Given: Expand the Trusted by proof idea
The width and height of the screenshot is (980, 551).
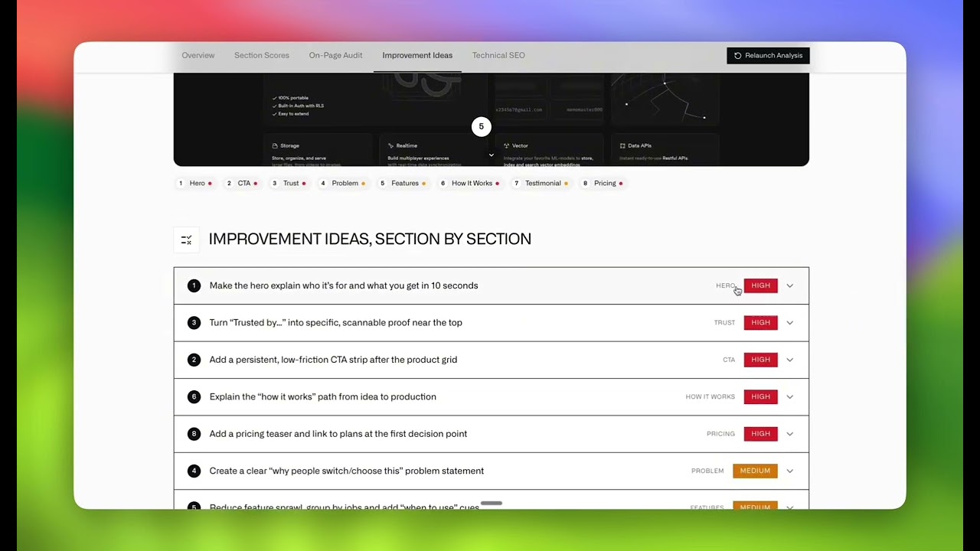Looking at the screenshot, I should point(491,322).
